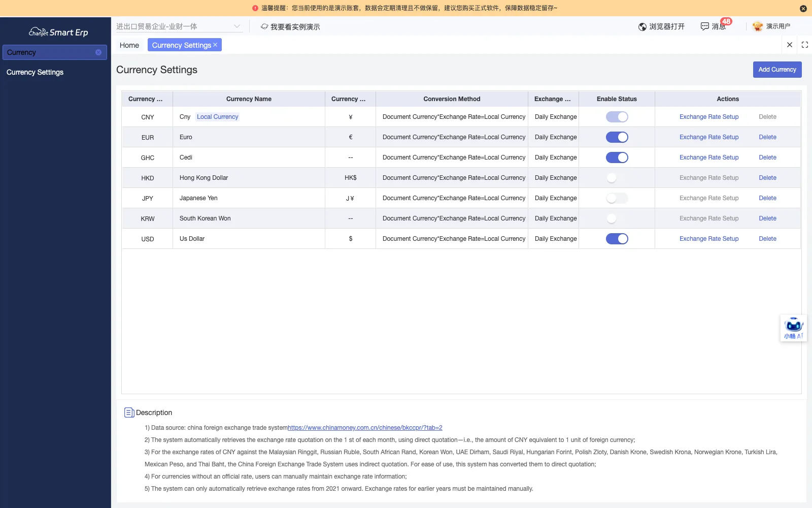Enable the KRW currency switch
812x508 pixels.
click(617, 218)
